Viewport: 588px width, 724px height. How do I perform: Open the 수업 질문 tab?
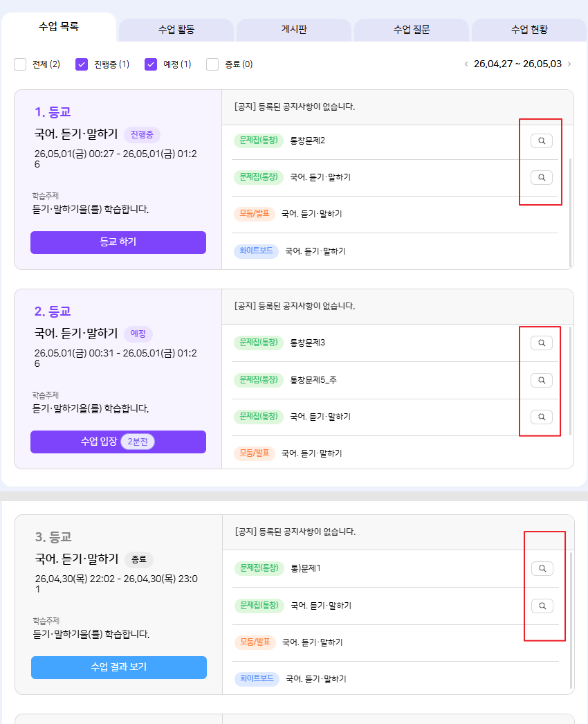click(412, 30)
